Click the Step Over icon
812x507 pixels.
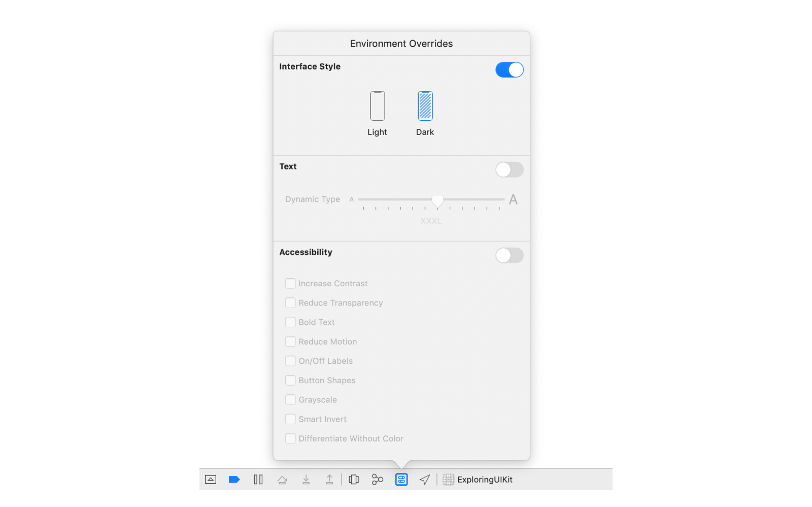tap(282, 480)
